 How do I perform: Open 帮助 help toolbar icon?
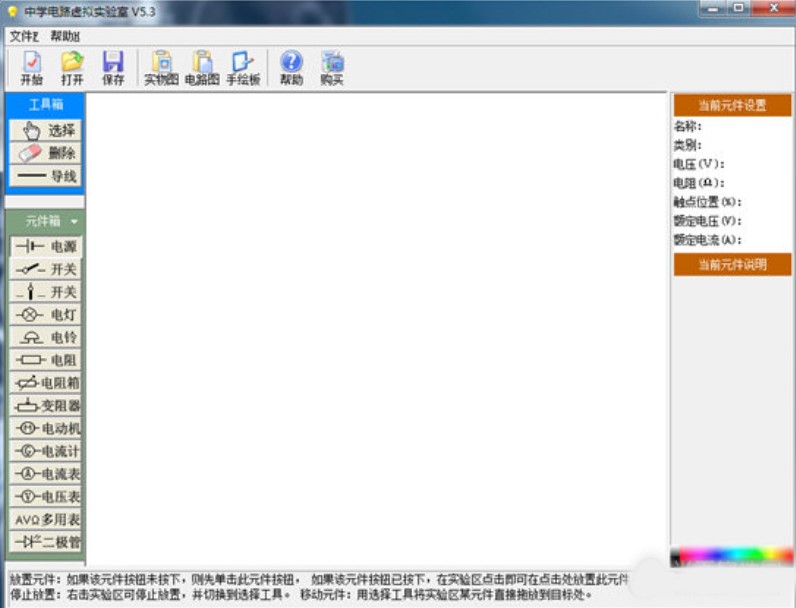point(291,67)
